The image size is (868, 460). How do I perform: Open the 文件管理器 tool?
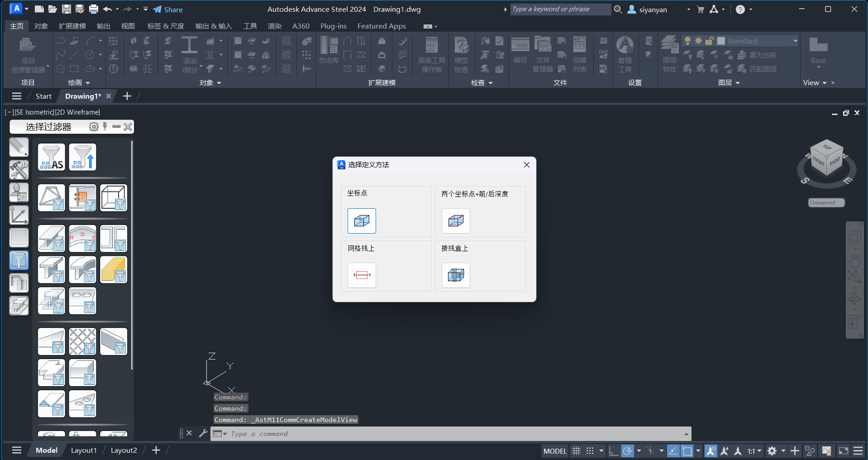543,55
